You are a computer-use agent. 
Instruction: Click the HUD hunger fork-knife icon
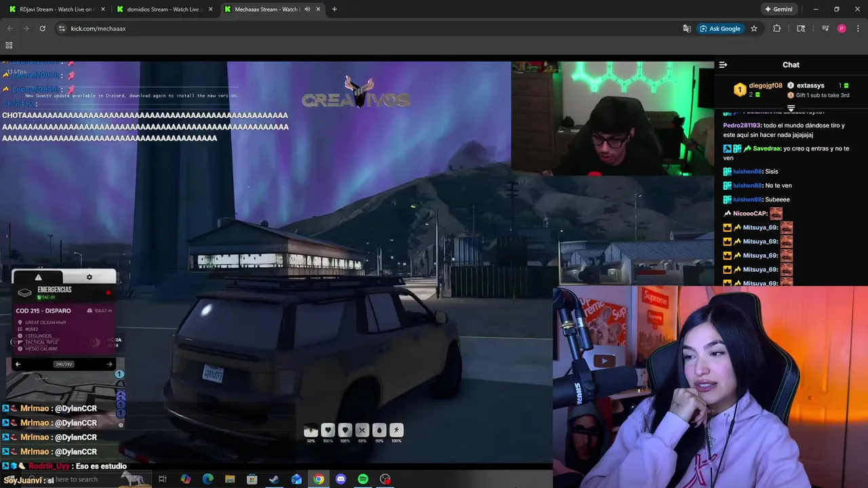(362, 430)
